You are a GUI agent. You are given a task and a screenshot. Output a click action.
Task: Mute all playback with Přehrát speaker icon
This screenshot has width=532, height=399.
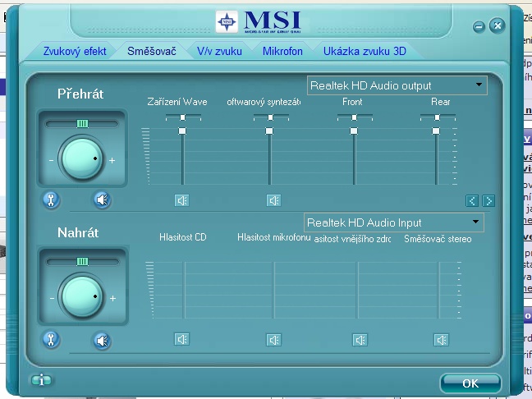point(102,199)
